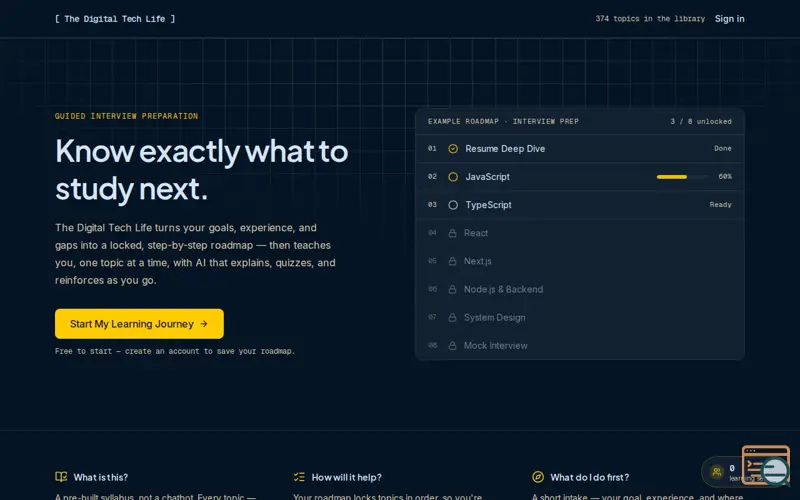Click the lock icon next to System Design

pos(452,317)
